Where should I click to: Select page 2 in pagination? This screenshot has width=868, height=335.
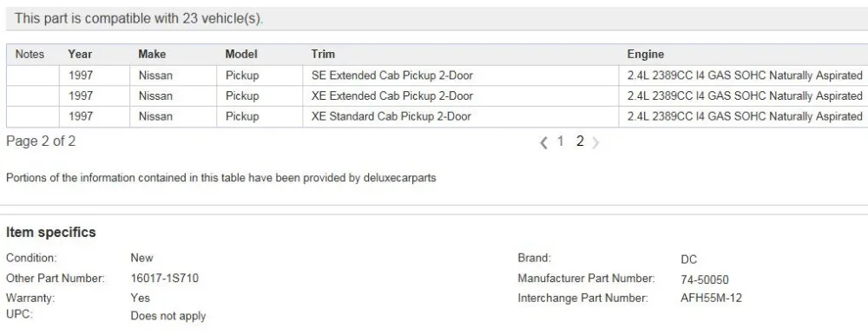580,141
